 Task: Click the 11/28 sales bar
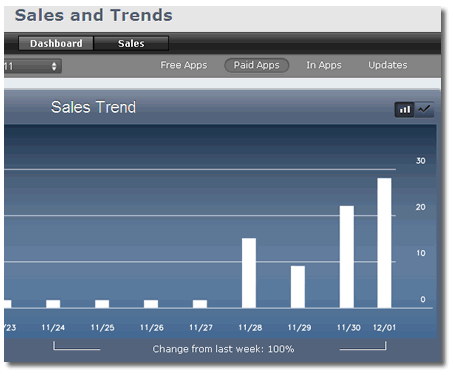[x=249, y=273]
